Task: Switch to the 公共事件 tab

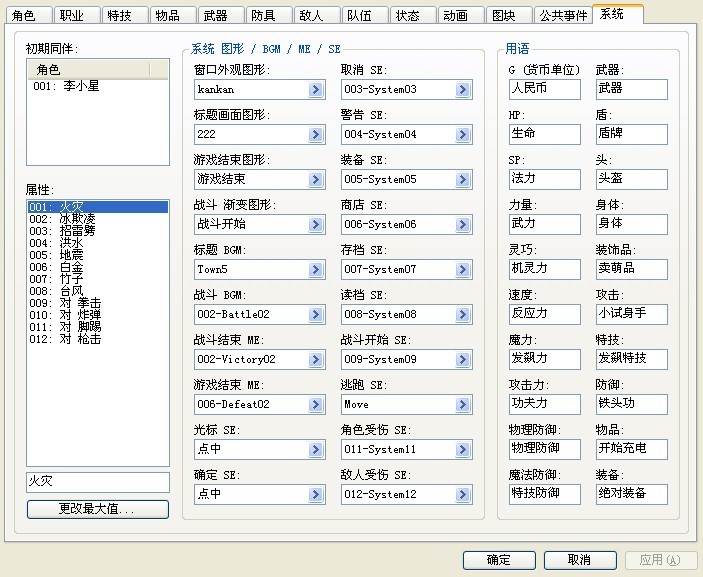Action: 563,16
